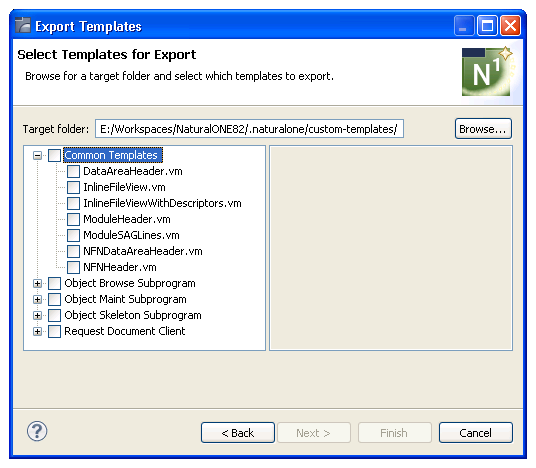The height and width of the screenshot is (468, 536).
Task: Tick the NFNHeader.vm checkbox
Action: [x=73, y=267]
